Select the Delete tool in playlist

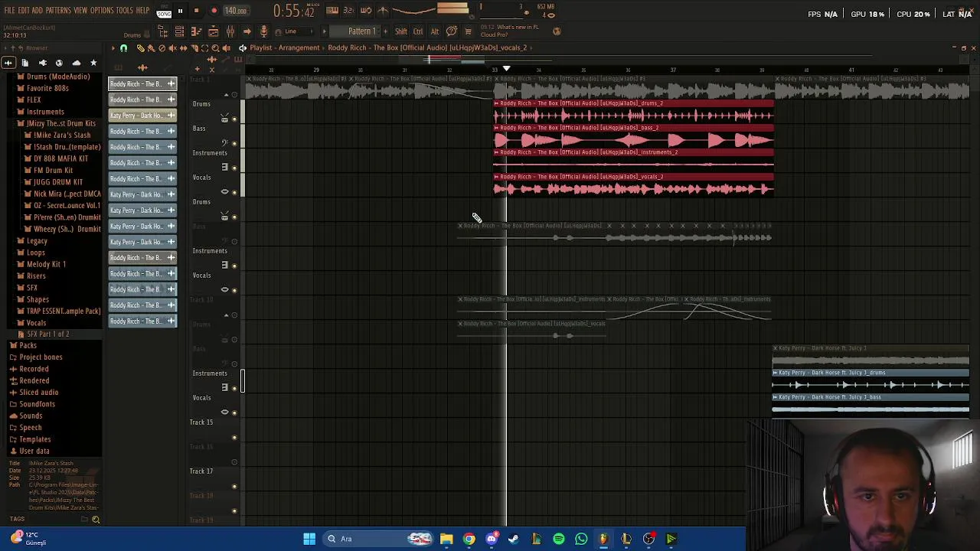[162, 48]
